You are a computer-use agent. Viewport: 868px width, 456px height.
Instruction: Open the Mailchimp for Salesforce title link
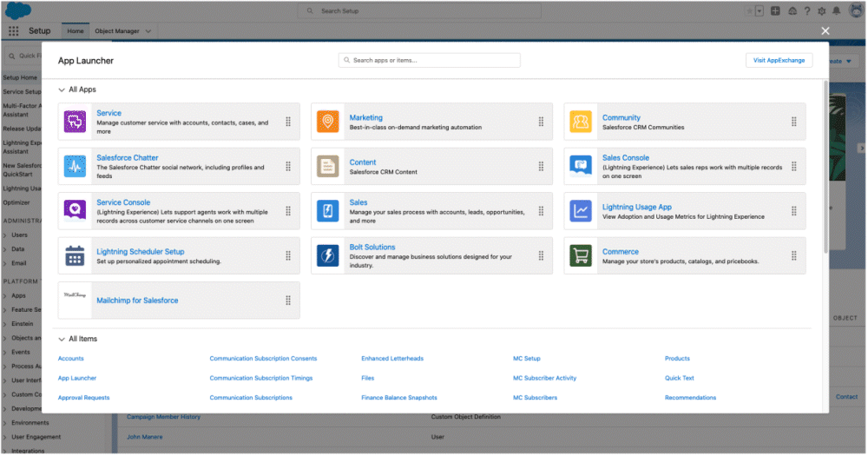click(x=137, y=301)
